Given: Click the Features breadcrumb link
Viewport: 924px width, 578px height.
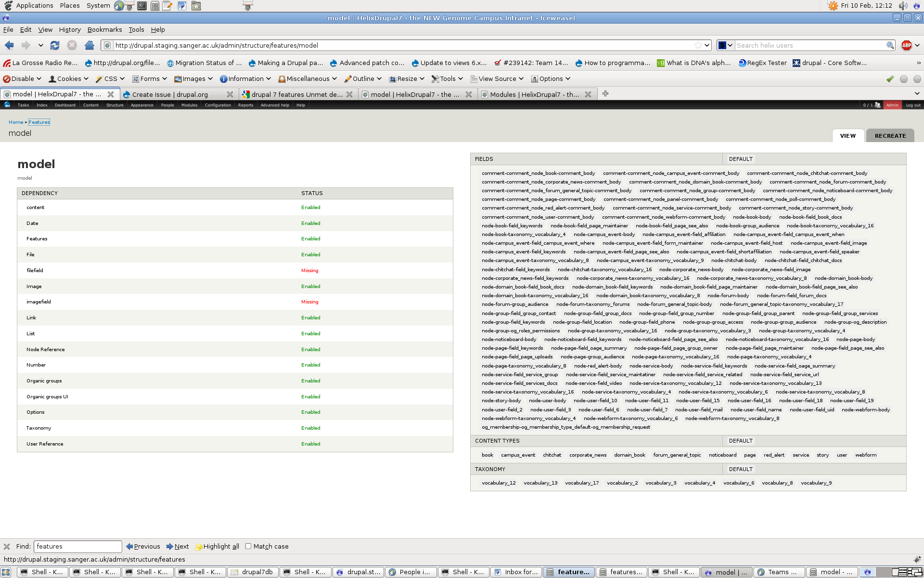Looking at the screenshot, I should pyautogui.click(x=39, y=122).
